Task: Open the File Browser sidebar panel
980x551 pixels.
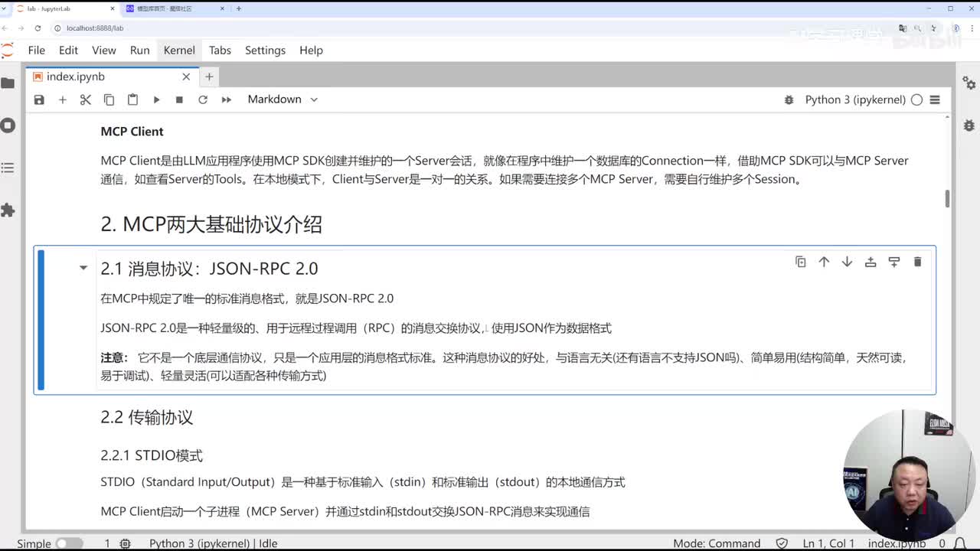Action: pos(8,83)
